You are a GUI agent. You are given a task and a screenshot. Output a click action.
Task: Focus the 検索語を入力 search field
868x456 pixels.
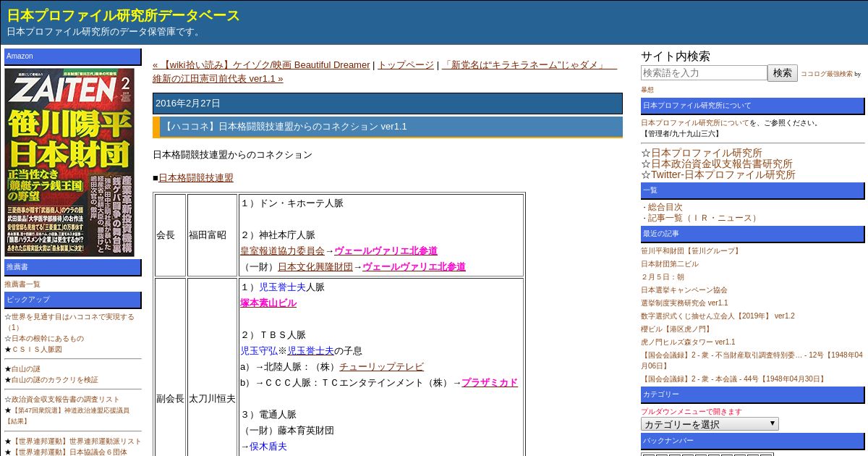pyautogui.click(x=704, y=73)
